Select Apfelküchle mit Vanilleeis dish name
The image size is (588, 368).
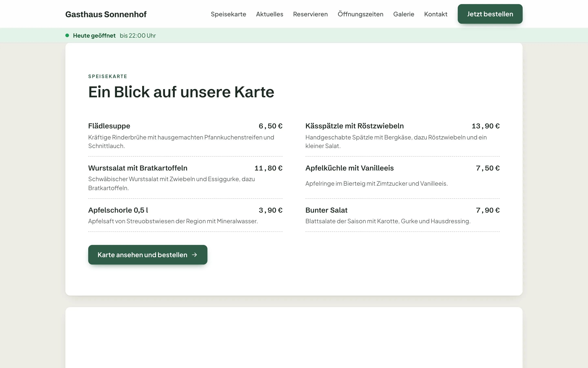coord(349,168)
